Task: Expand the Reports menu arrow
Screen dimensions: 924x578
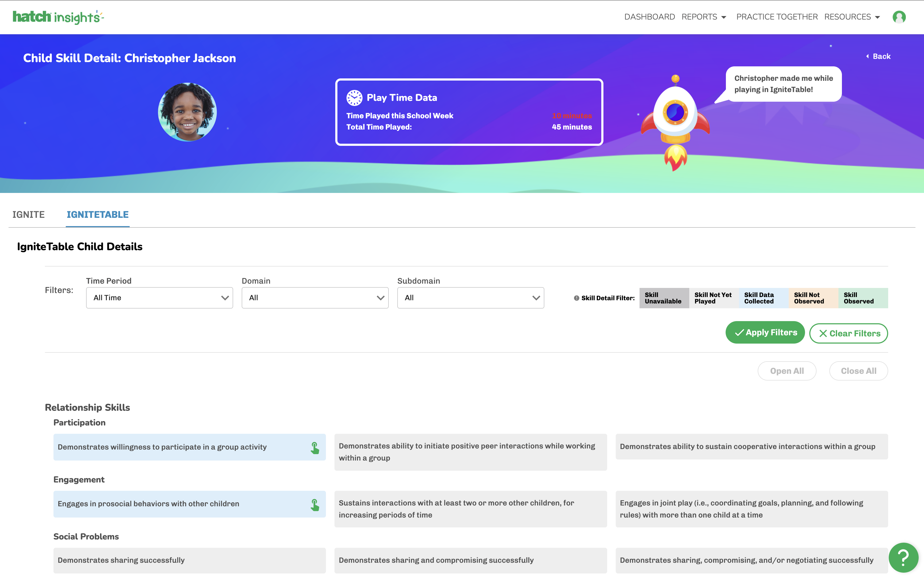Action: pos(723,17)
